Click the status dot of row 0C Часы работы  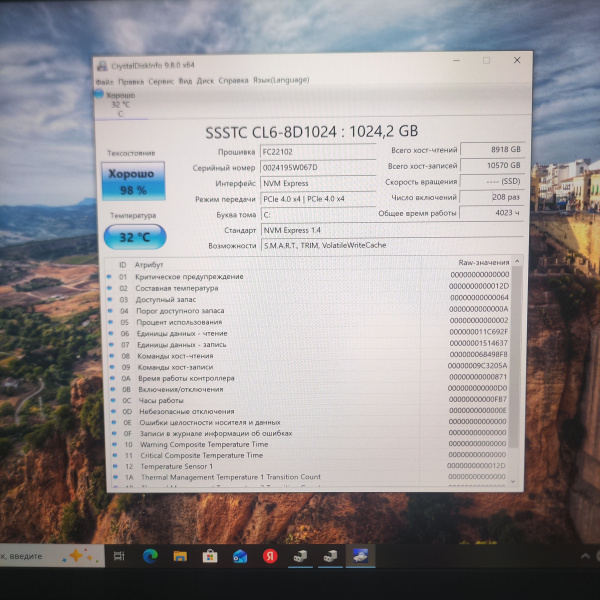[113, 400]
